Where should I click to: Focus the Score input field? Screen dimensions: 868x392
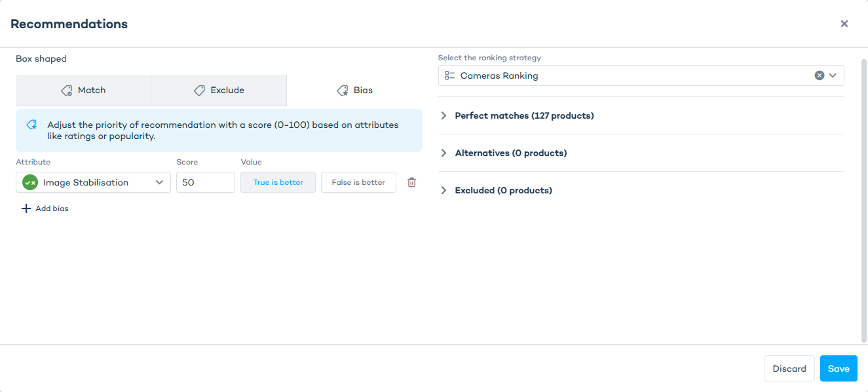click(206, 182)
